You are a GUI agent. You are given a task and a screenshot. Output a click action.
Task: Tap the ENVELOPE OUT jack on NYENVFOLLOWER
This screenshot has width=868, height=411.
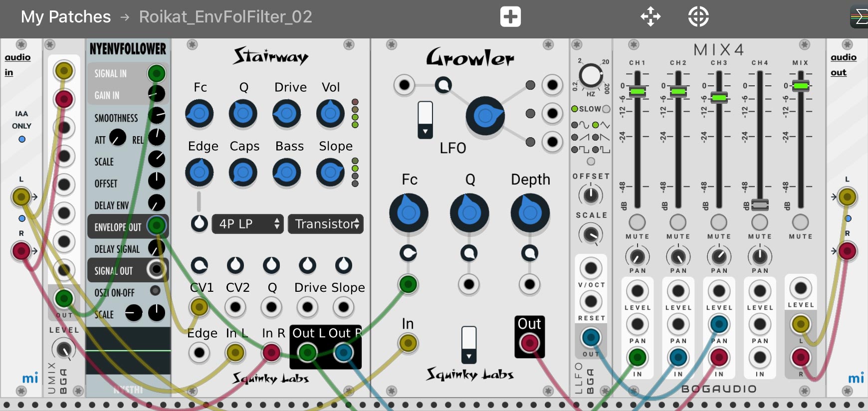click(157, 225)
